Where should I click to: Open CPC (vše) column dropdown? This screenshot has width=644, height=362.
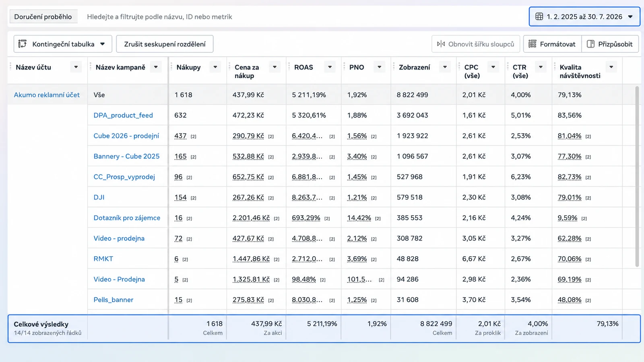tap(493, 67)
